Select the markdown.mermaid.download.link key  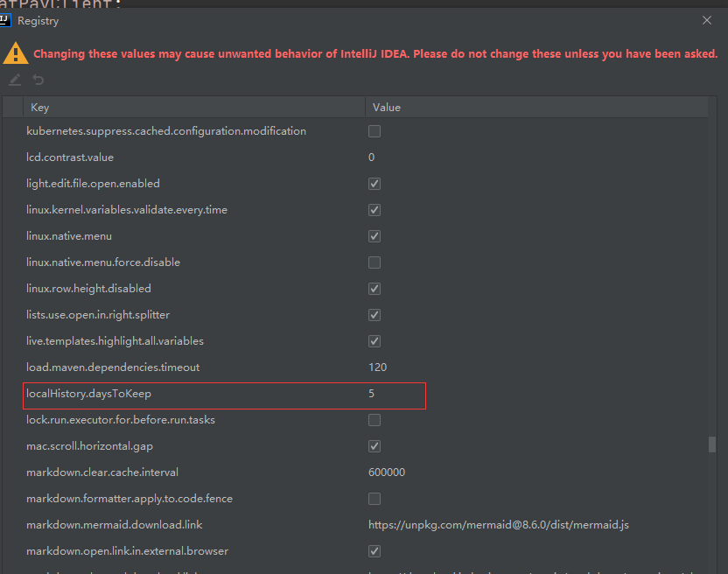115,525
